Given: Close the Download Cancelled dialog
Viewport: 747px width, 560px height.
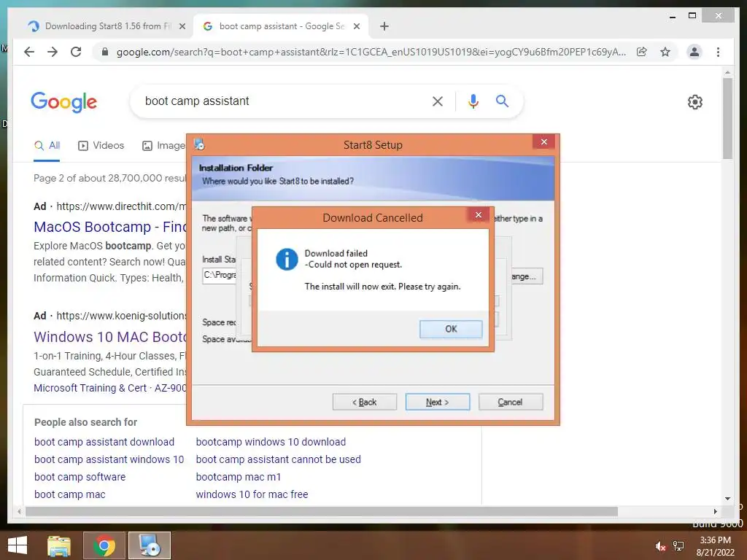Looking at the screenshot, I should point(479,215).
